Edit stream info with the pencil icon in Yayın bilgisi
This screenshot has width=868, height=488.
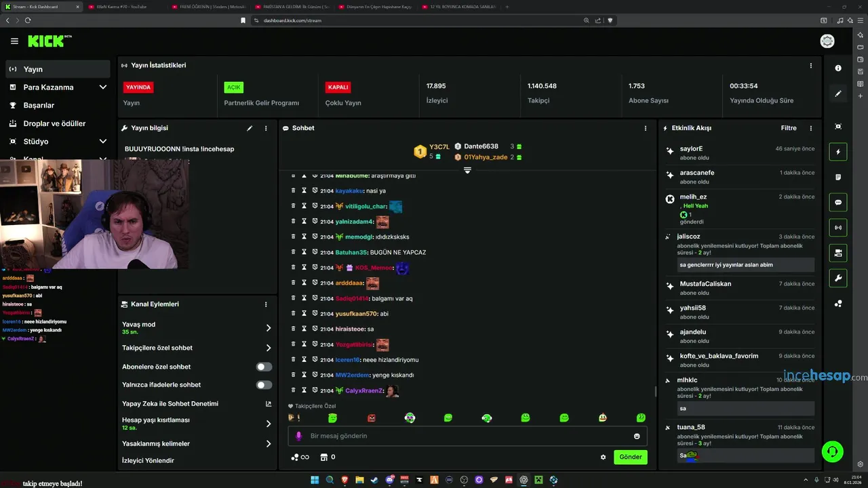click(250, 128)
